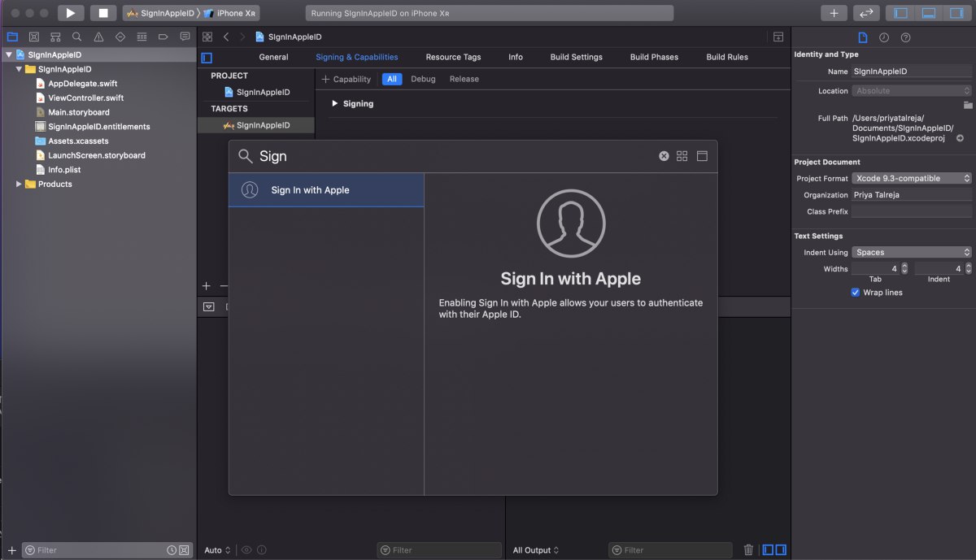Open the symbol navigator
This screenshot has height=560, width=976.
click(55, 37)
